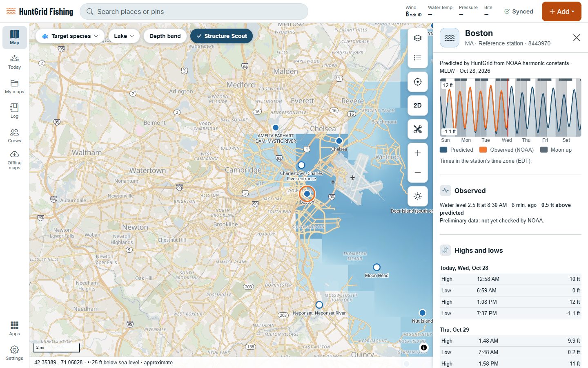Click the 7:37 PM low tide row

pyautogui.click(x=510, y=314)
